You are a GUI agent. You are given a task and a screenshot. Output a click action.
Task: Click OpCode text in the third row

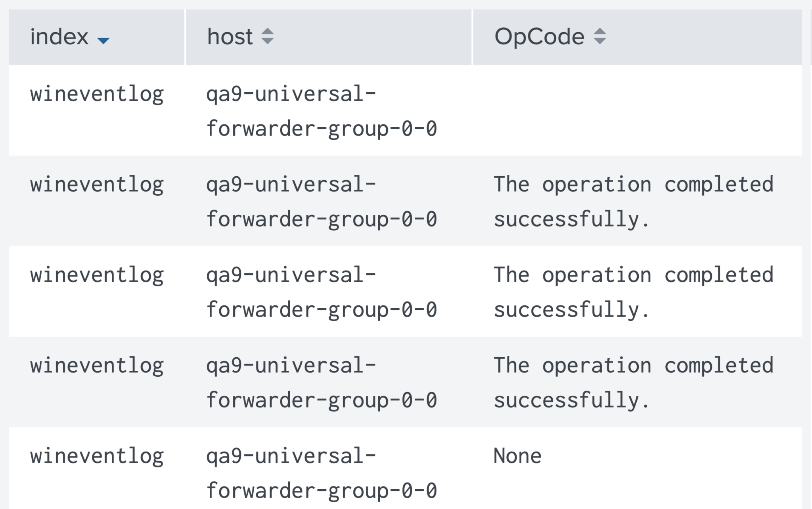pos(634,292)
